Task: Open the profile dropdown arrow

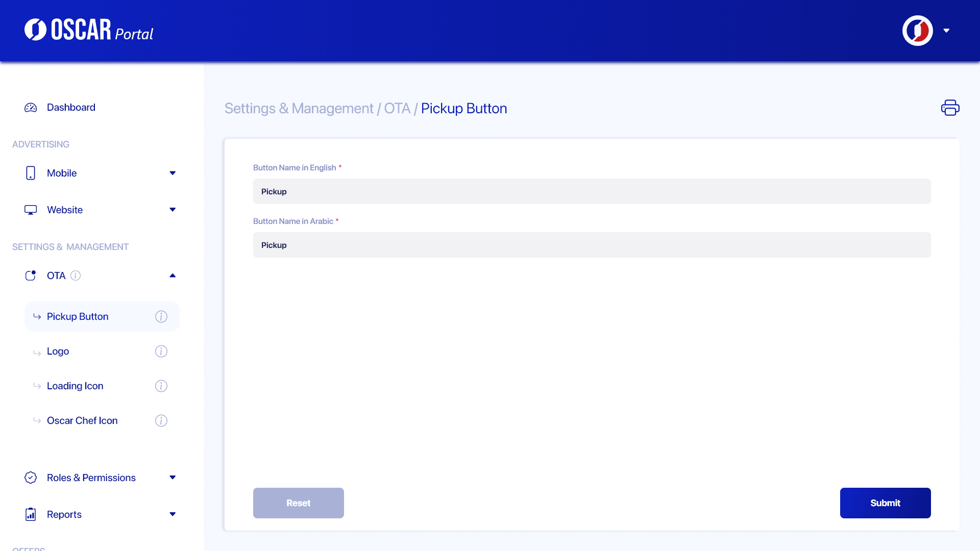Action: pos(946,31)
